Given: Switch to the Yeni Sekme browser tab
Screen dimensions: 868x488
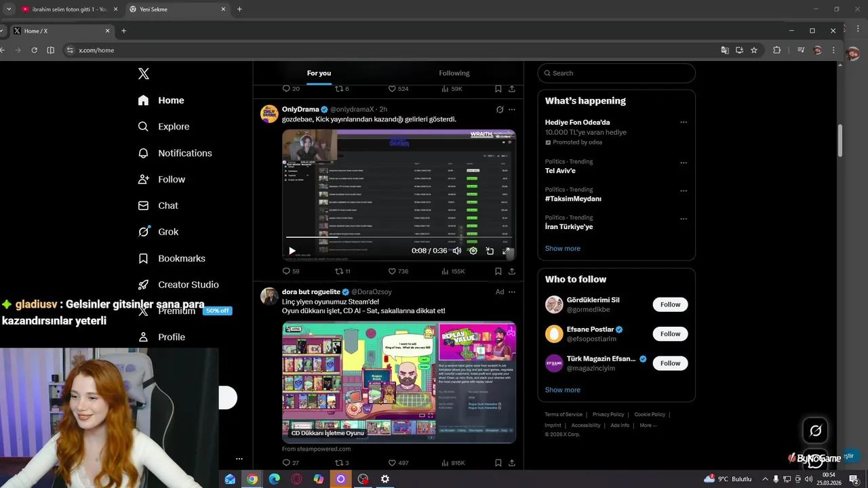Looking at the screenshot, I should click(177, 9).
